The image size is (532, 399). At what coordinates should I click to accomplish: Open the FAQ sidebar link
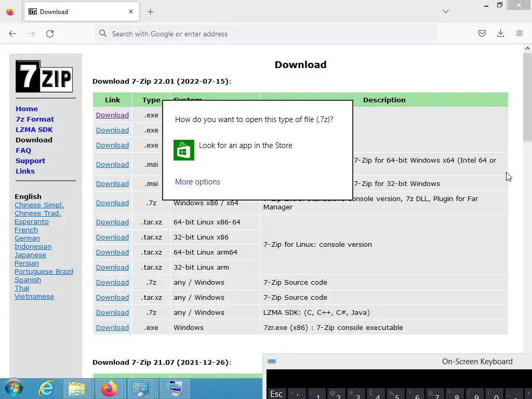click(23, 150)
